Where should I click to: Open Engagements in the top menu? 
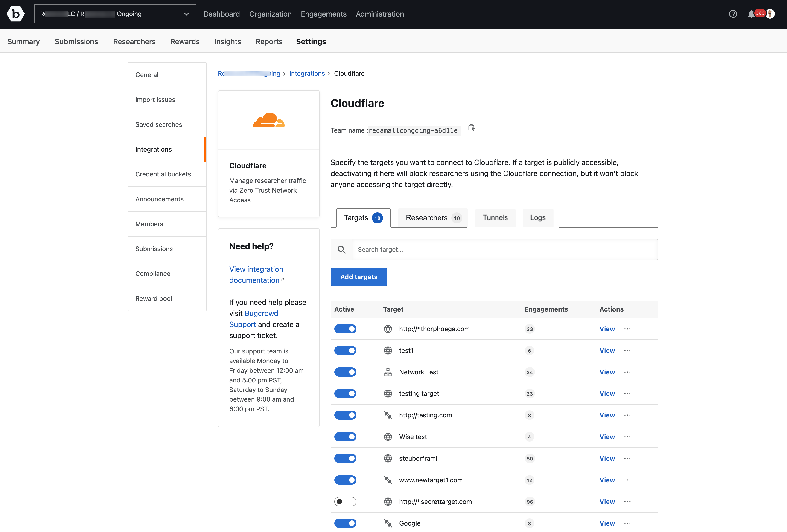tap(324, 14)
